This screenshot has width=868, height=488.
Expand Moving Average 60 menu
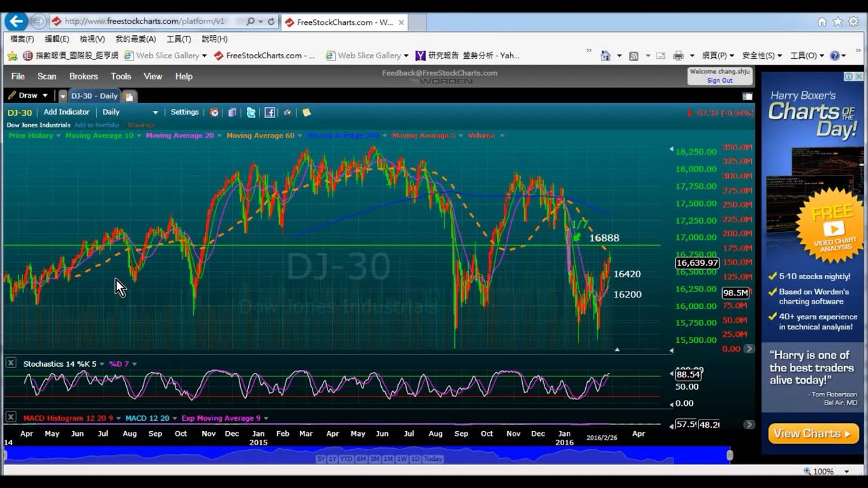click(x=300, y=136)
